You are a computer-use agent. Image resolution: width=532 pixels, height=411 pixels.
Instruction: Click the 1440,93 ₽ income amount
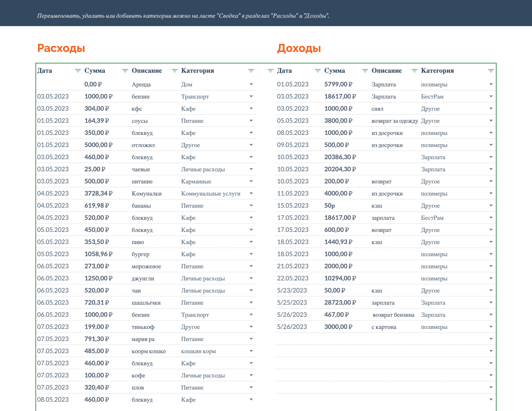338,242
